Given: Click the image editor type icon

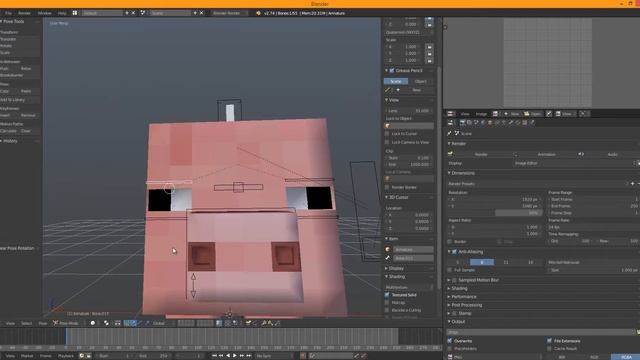Looking at the screenshot, I should tap(450, 114).
